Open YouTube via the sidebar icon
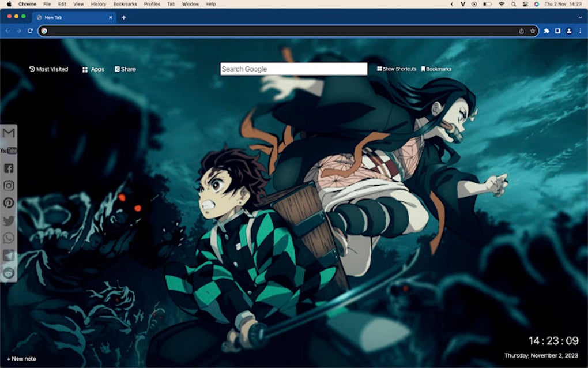Screen dimensions: 588x368 coord(8,151)
